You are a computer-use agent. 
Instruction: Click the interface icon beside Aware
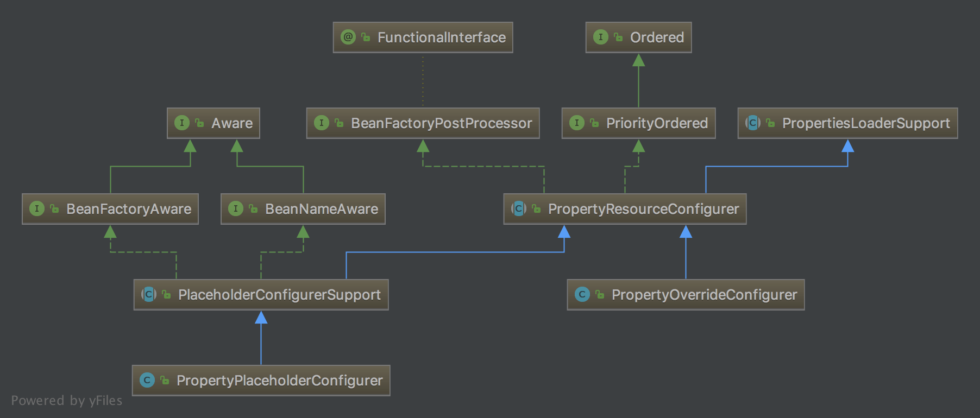pyautogui.click(x=181, y=123)
